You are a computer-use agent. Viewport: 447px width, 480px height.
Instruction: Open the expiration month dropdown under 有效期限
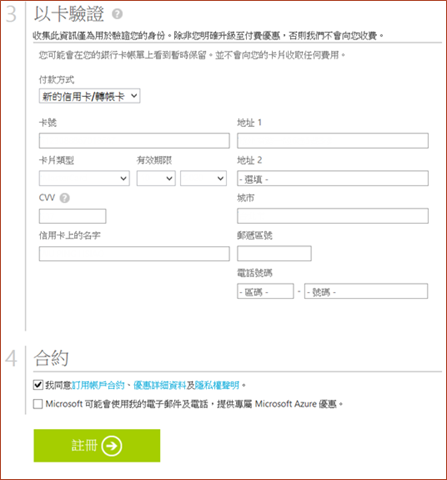156,178
